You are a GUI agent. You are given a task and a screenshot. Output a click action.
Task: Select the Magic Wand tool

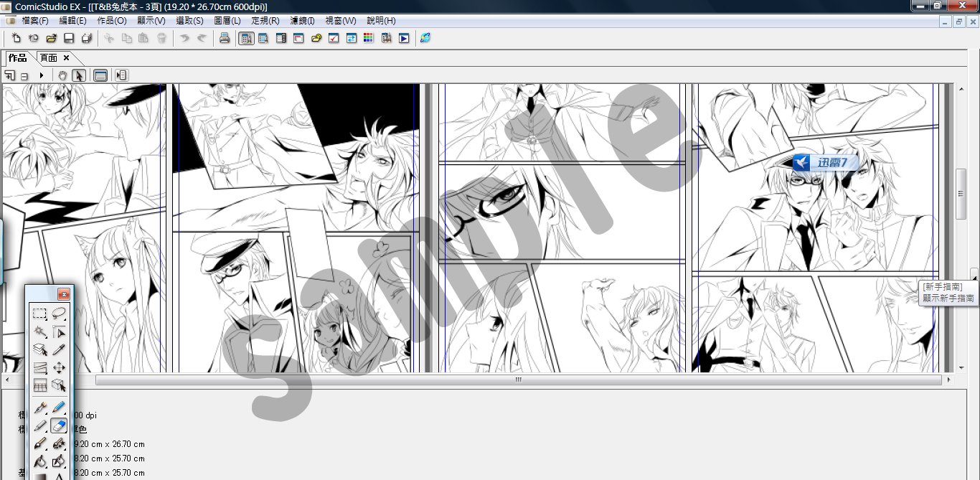[40, 331]
